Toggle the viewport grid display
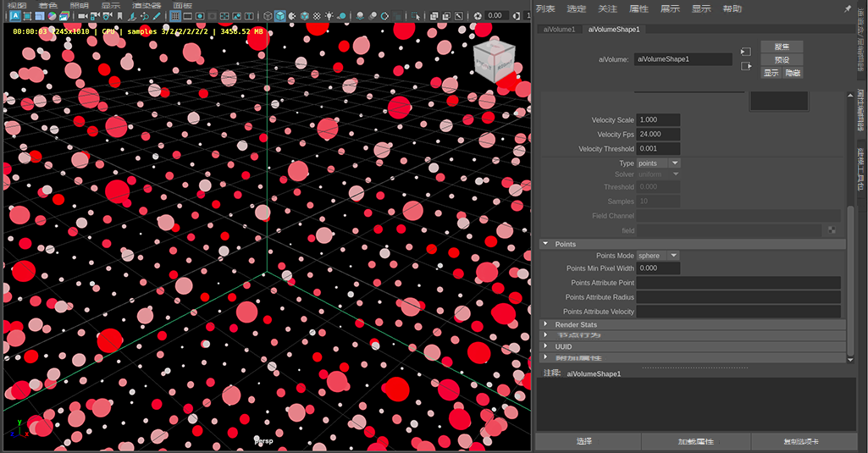Image resolution: width=868 pixels, height=453 pixels. [x=175, y=16]
